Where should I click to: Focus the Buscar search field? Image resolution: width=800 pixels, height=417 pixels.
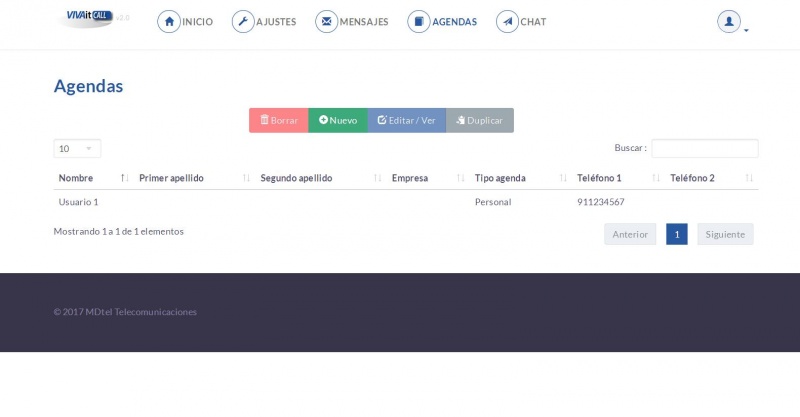point(705,149)
